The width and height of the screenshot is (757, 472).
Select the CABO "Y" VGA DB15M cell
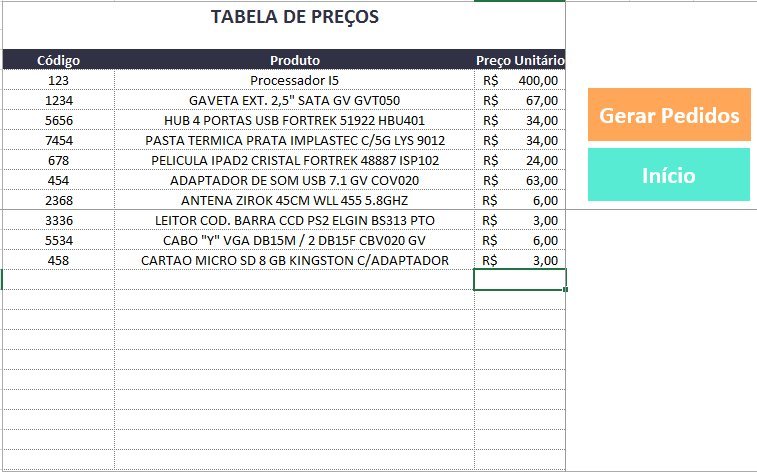coord(294,240)
